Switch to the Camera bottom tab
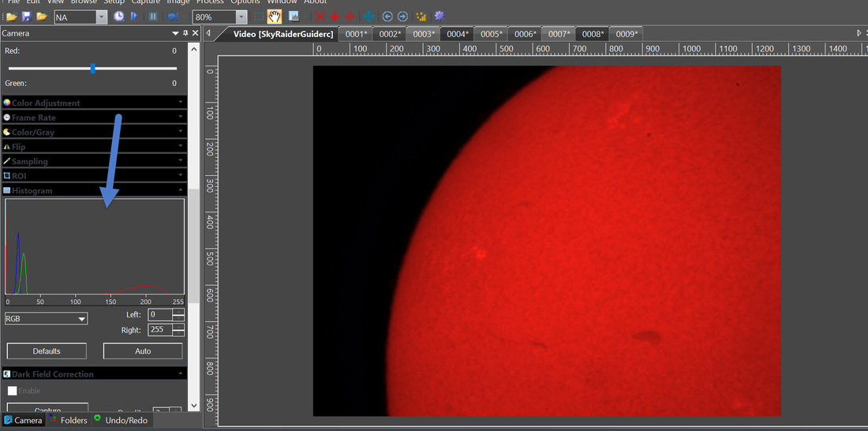868x431 pixels. click(23, 421)
